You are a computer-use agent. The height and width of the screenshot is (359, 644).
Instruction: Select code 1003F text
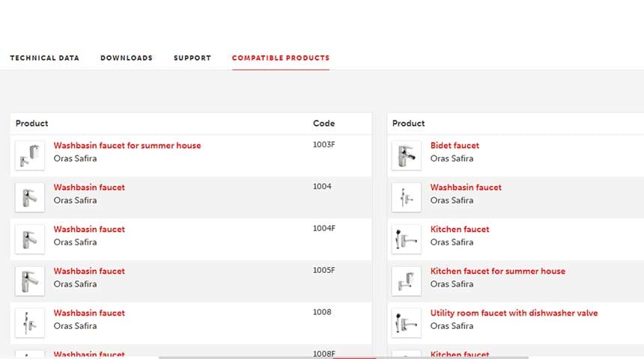(x=324, y=144)
